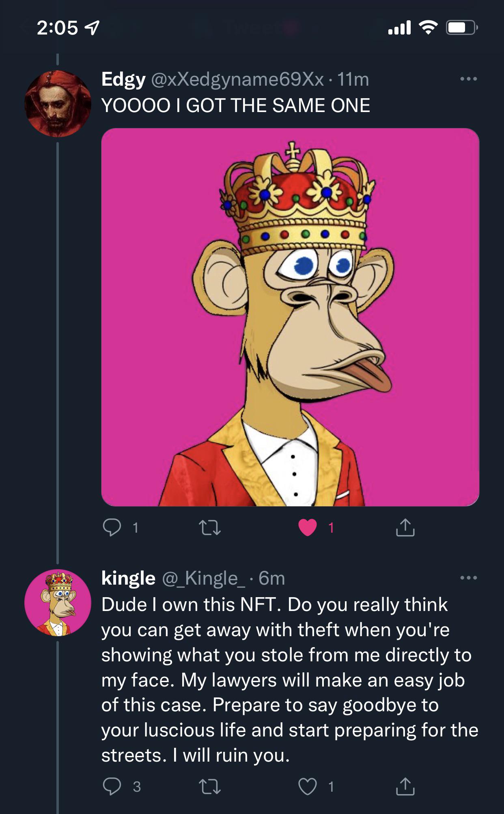Image resolution: width=504 pixels, height=814 pixels.
Task: Share kingle's tweet
Action: [405, 786]
